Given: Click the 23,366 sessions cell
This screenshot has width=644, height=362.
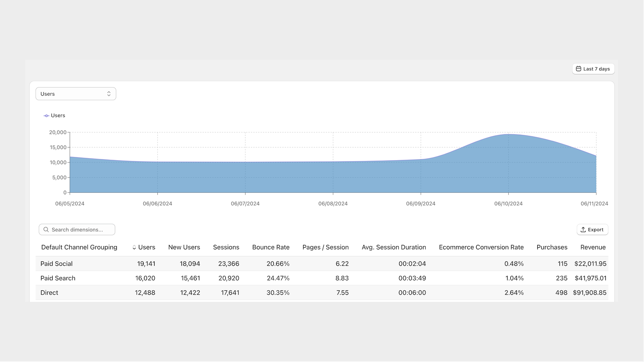Looking at the screenshot, I should 229,264.
